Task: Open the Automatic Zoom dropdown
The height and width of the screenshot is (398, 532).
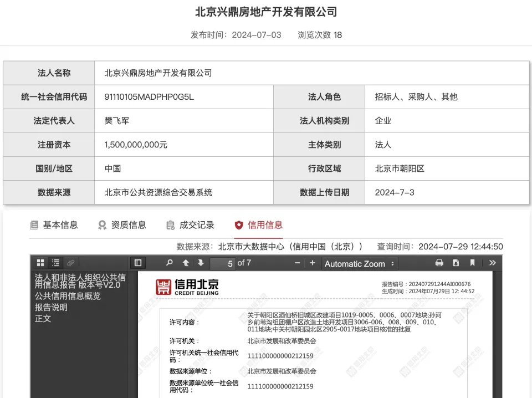Action: [x=359, y=263]
